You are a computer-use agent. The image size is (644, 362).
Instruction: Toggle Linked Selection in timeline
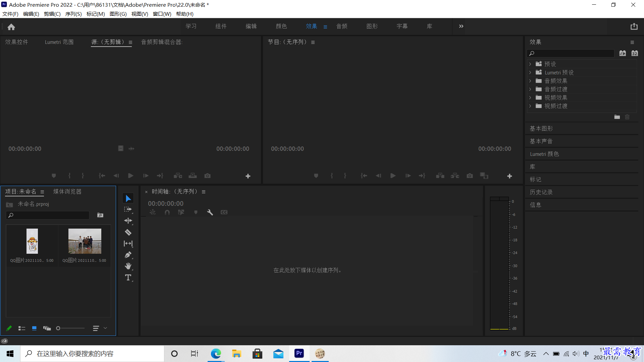click(181, 212)
